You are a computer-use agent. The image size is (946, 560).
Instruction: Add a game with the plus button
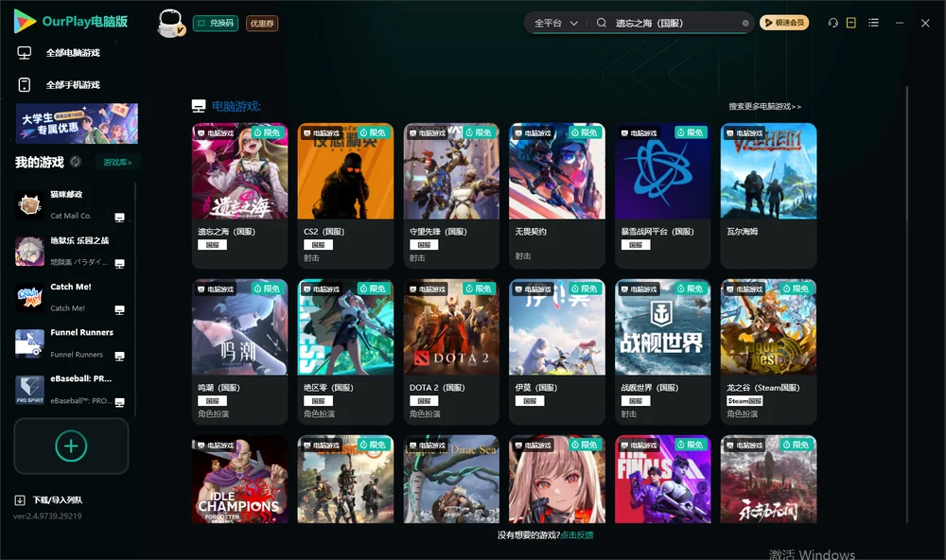(x=71, y=446)
